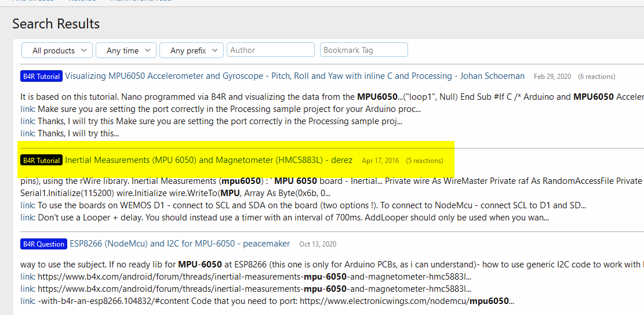Click the 'Feb 29, 2020' date text
The height and width of the screenshot is (315, 644).
click(x=552, y=77)
